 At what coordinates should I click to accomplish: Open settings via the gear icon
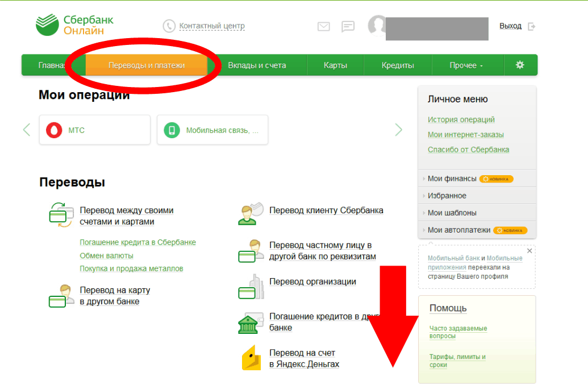tap(520, 65)
